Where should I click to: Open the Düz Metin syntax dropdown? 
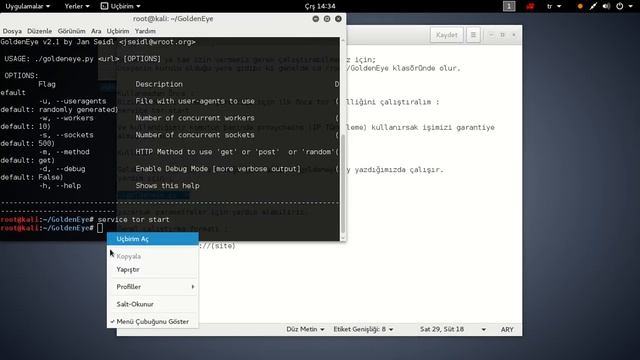tap(305, 329)
